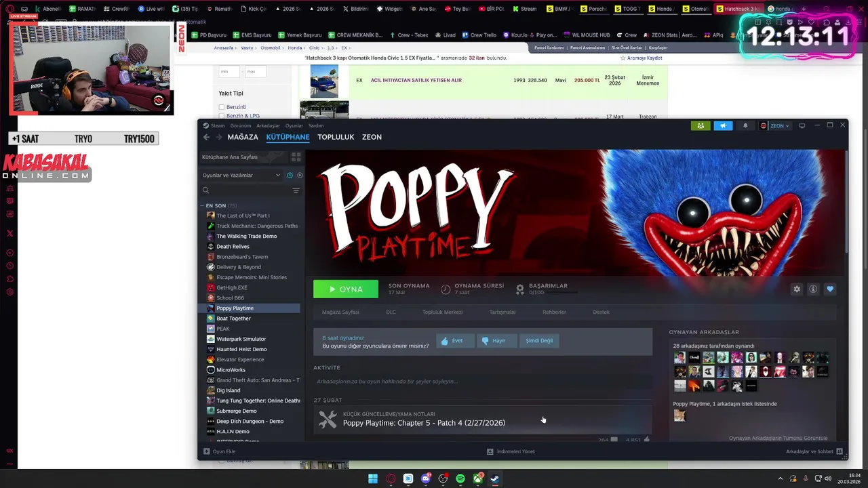The height and width of the screenshot is (488, 868).
Task: Collapse the EN SON game category
Action: point(202,205)
